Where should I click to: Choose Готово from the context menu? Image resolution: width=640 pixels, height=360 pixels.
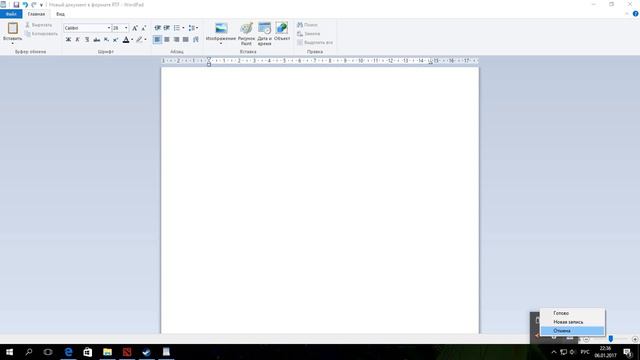(572, 313)
